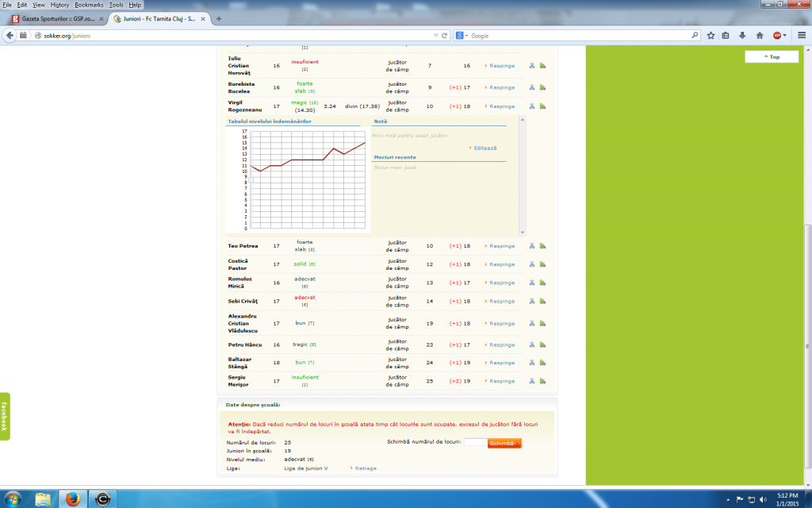Viewport: 812px width, 508px height.
Task: Open the History menu
Action: [59, 5]
